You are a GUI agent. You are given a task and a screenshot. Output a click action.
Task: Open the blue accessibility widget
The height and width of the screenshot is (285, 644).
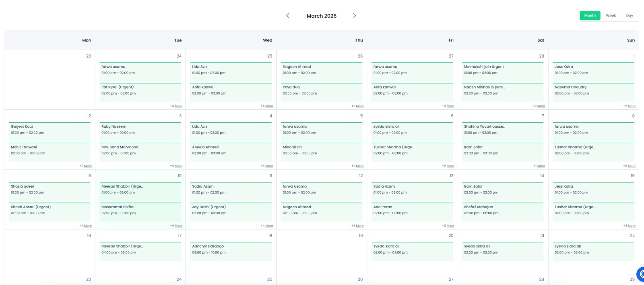tap(640, 274)
